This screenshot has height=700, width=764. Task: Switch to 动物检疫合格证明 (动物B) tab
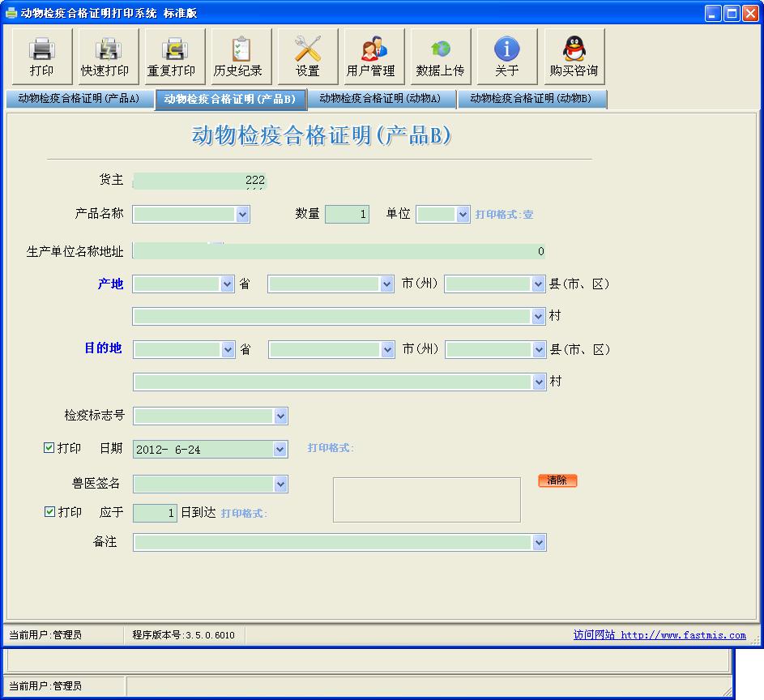(x=531, y=99)
